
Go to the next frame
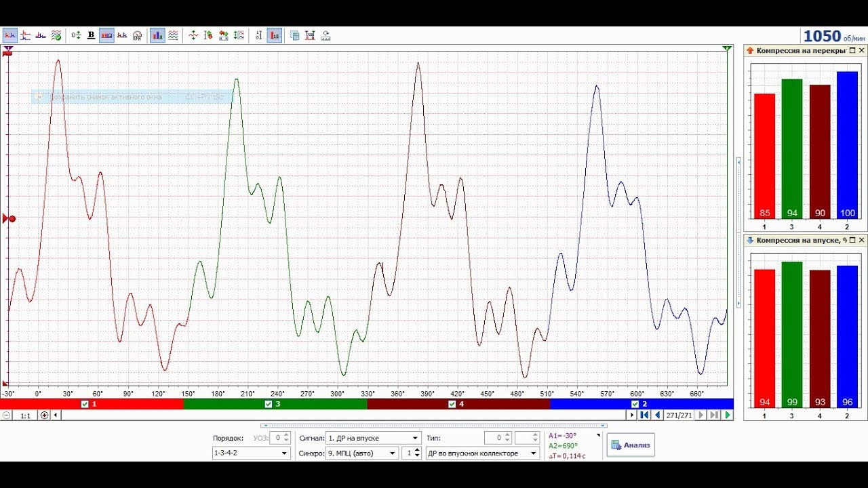pos(701,415)
